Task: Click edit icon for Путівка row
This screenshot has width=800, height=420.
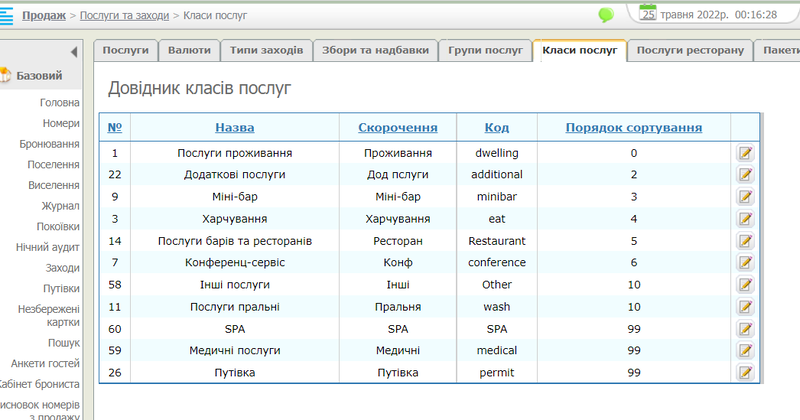Action: [x=745, y=373]
